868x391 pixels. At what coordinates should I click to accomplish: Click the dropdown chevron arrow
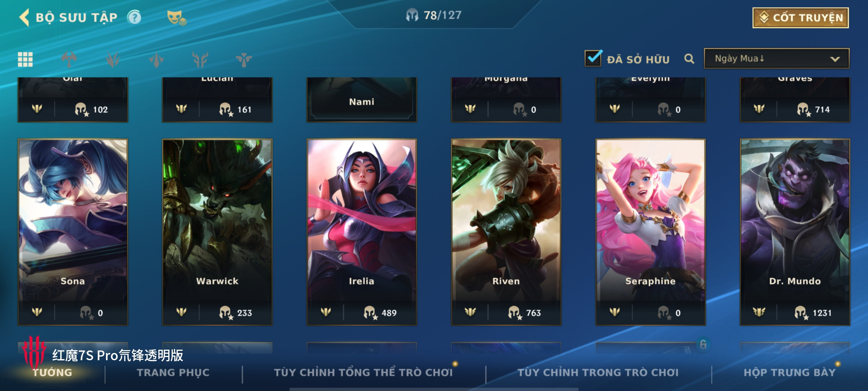point(835,59)
